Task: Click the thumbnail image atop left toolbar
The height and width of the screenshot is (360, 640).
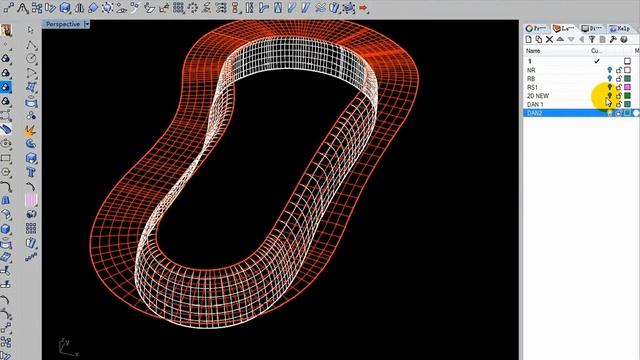Action: pyautogui.click(x=6, y=30)
